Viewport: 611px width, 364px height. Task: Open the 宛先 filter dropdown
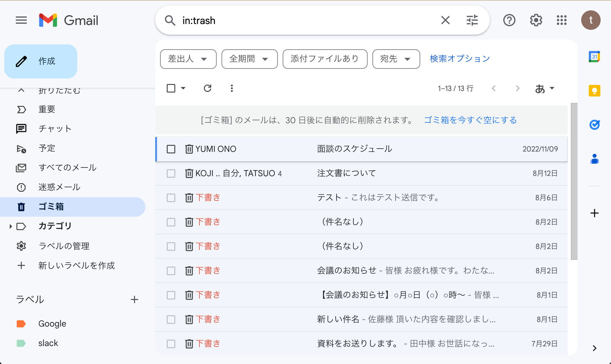[396, 59]
